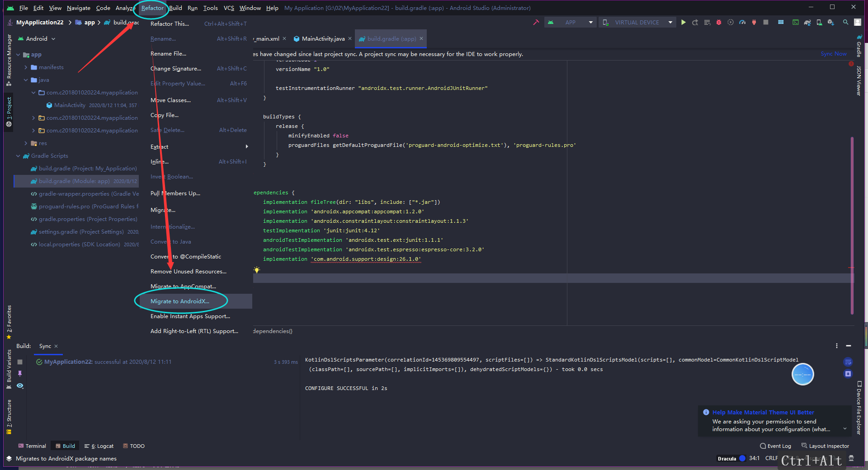868x470 pixels.
Task: Click stop icon in Build panel sidebar
Action: 20,362
